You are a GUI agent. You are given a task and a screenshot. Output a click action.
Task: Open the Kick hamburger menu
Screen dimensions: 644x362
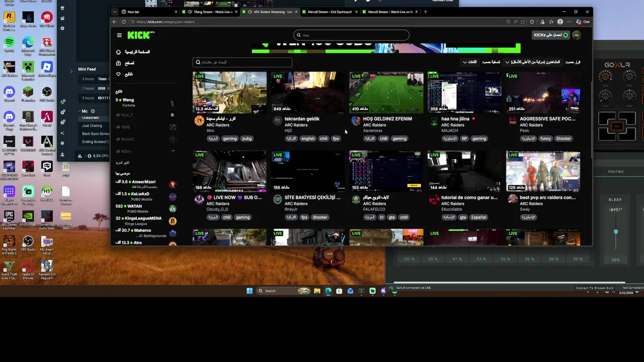[119, 35]
